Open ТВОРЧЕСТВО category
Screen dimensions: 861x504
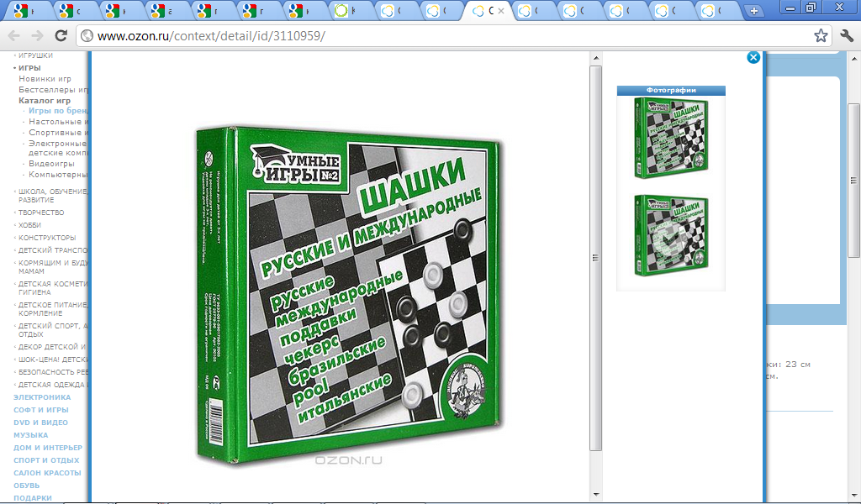[x=41, y=213]
